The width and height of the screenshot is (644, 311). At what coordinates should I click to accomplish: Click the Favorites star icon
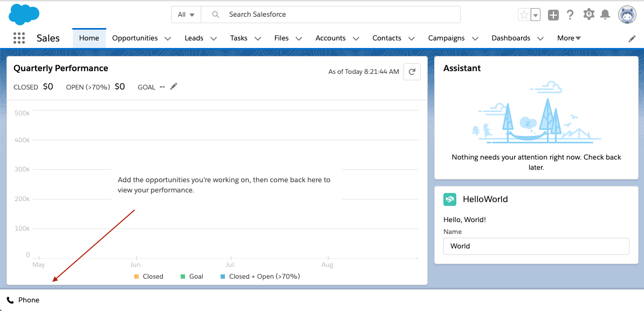point(524,15)
